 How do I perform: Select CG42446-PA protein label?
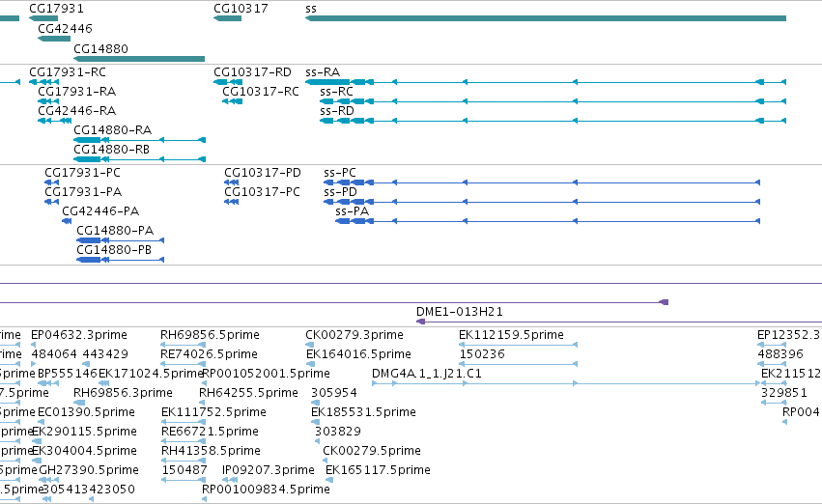click(x=100, y=211)
